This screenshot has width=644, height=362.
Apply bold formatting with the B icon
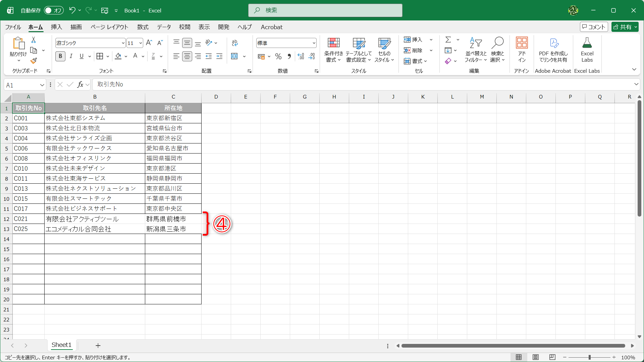point(60,56)
